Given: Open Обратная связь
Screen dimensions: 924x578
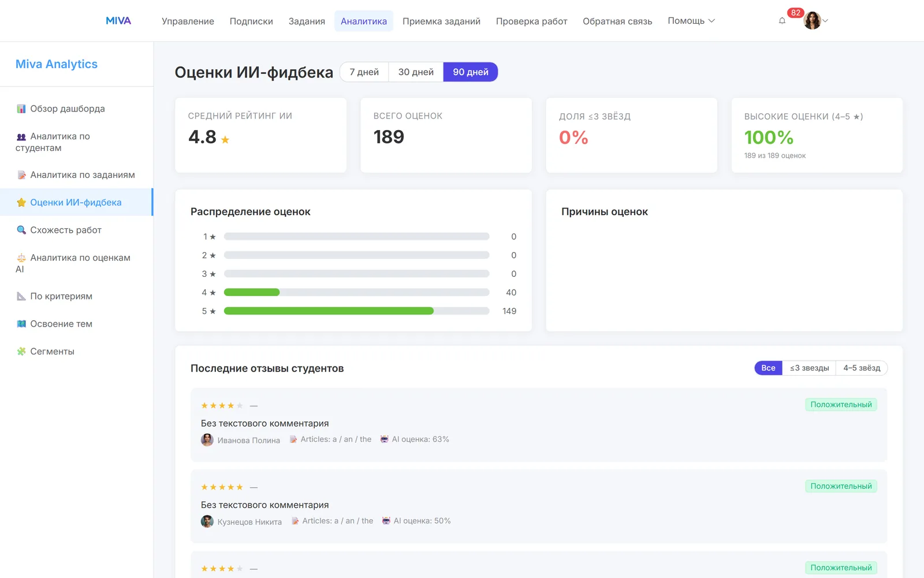Looking at the screenshot, I should point(617,21).
